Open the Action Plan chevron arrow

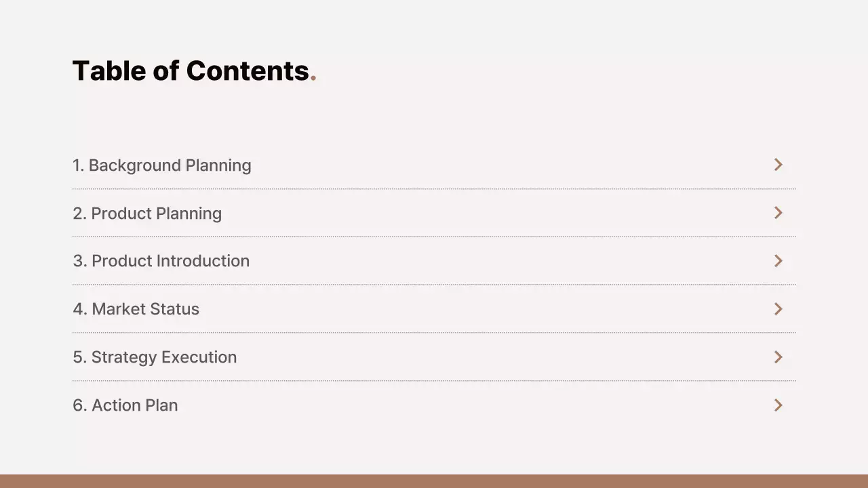pos(778,405)
